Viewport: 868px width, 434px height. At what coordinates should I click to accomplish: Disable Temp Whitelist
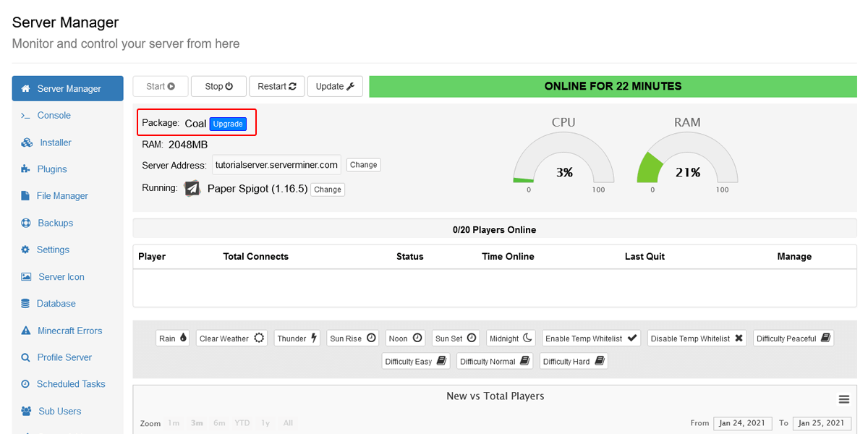697,338
